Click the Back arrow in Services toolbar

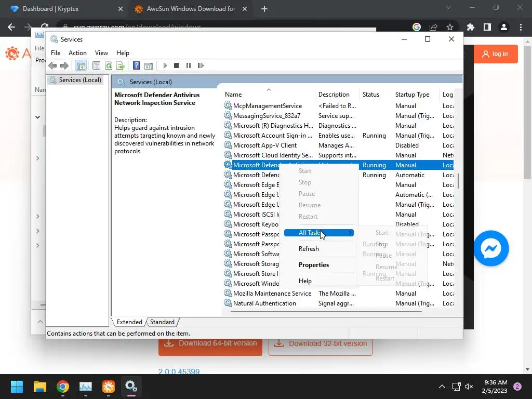52,65
